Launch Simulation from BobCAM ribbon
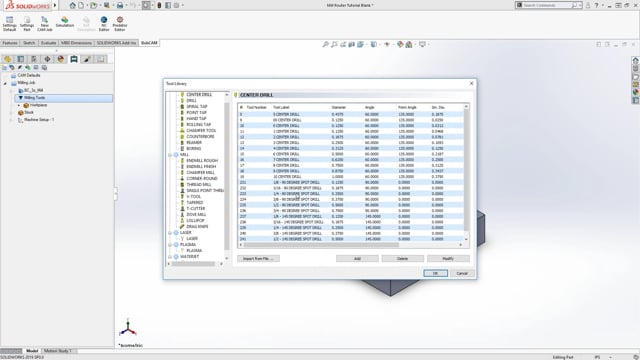The image size is (640, 360). tap(64, 22)
